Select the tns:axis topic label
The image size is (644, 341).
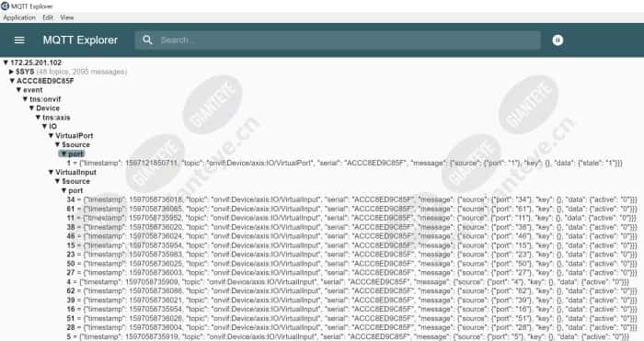[56, 118]
